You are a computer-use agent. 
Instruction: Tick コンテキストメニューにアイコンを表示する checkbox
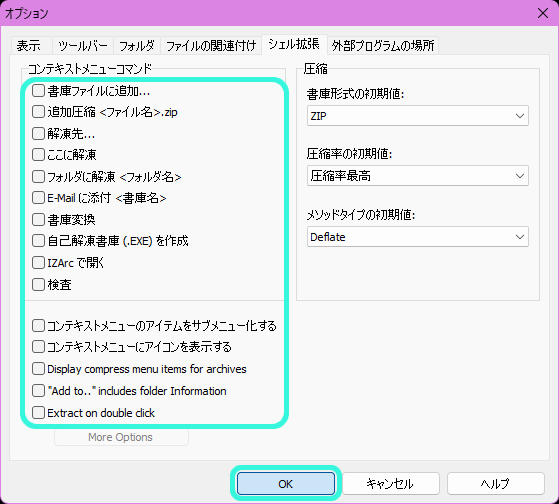pos(38,347)
